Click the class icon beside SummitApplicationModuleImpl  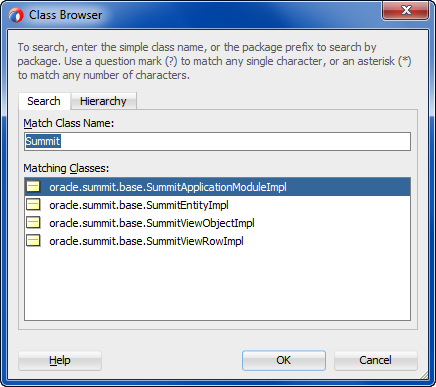tap(33, 187)
